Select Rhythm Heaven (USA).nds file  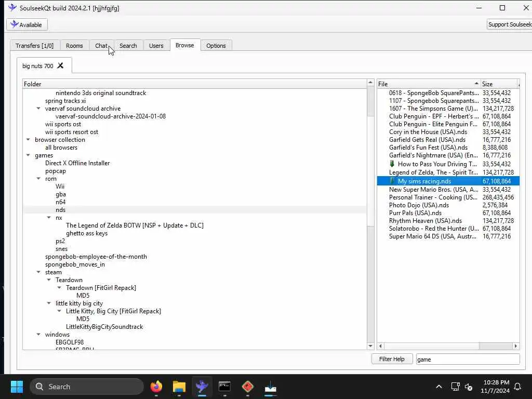tap(425, 220)
